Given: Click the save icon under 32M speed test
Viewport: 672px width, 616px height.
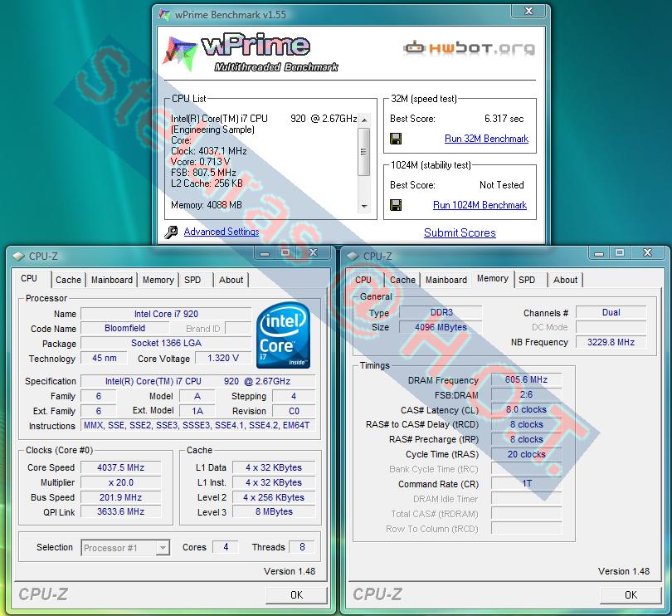Looking at the screenshot, I should [396, 139].
